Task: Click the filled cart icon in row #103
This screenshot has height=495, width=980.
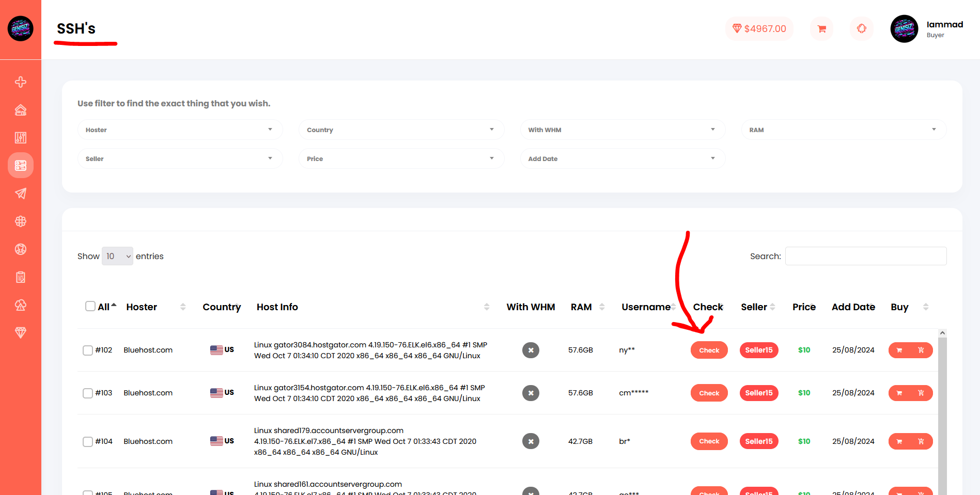Action: coord(899,393)
